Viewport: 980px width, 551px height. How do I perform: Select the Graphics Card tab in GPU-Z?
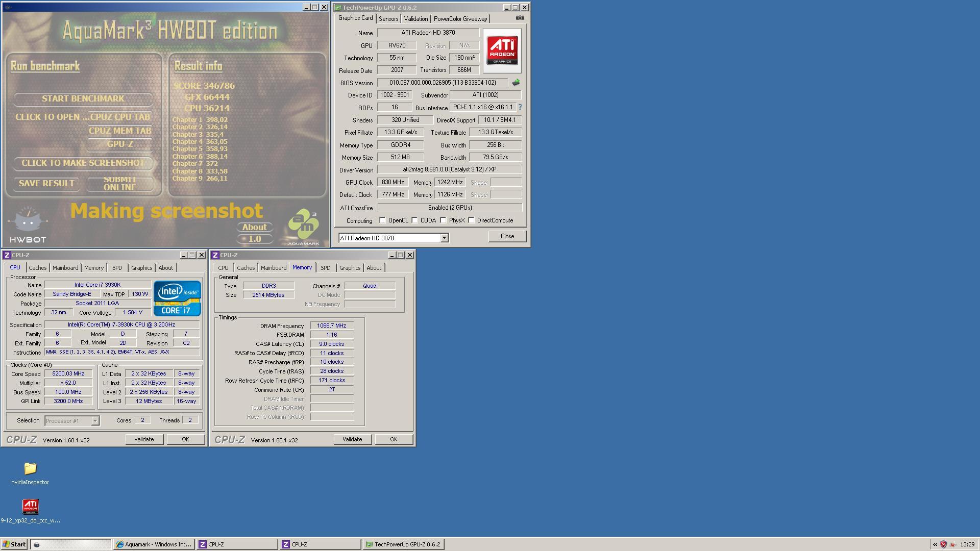355,18
